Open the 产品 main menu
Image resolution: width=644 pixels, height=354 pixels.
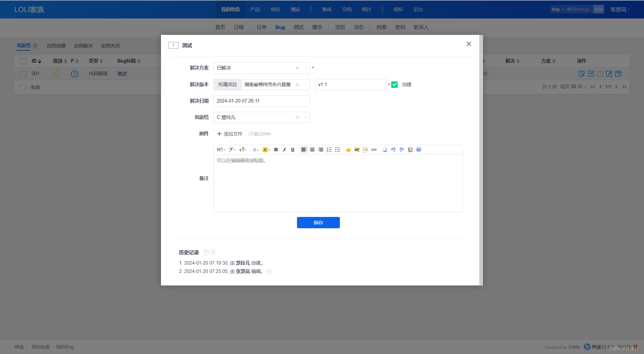tap(255, 10)
